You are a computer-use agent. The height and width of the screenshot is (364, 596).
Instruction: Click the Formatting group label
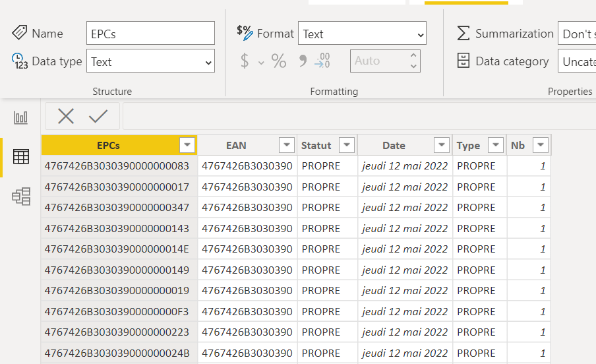(x=334, y=91)
